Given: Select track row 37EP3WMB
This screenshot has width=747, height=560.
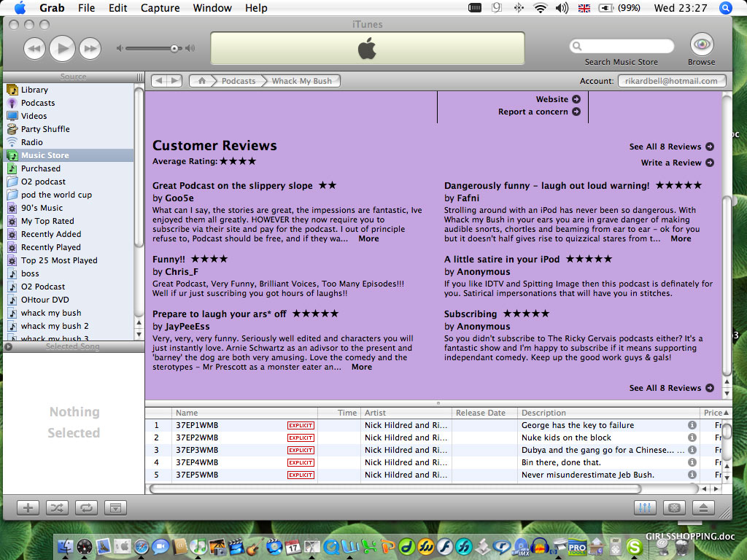Looking at the screenshot, I should click(x=433, y=450).
